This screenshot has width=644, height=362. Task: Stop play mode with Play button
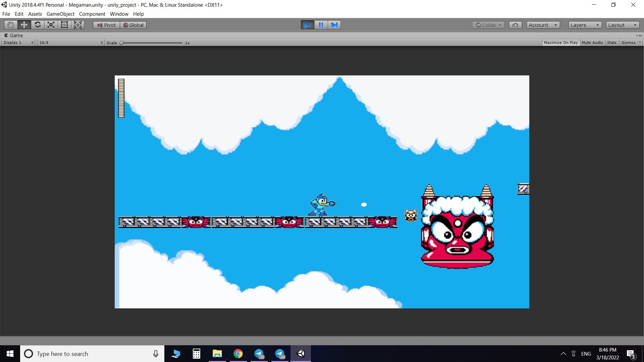tap(307, 25)
